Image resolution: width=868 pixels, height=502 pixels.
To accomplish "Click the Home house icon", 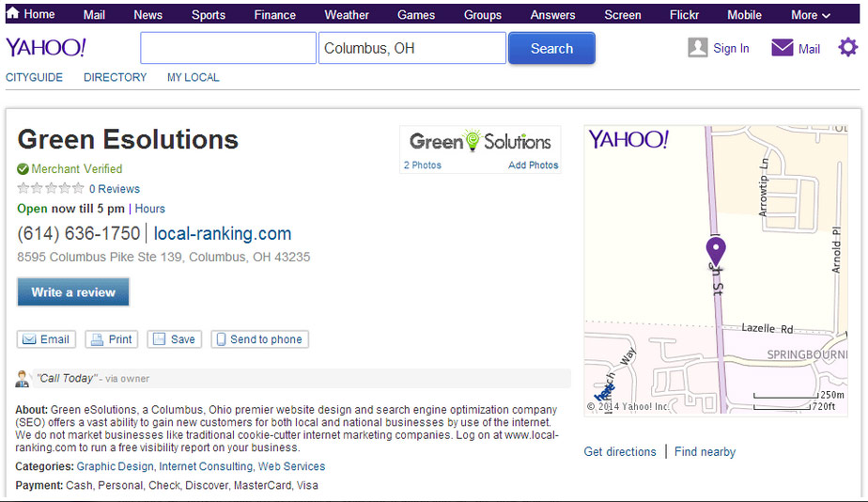I will [x=12, y=13].
